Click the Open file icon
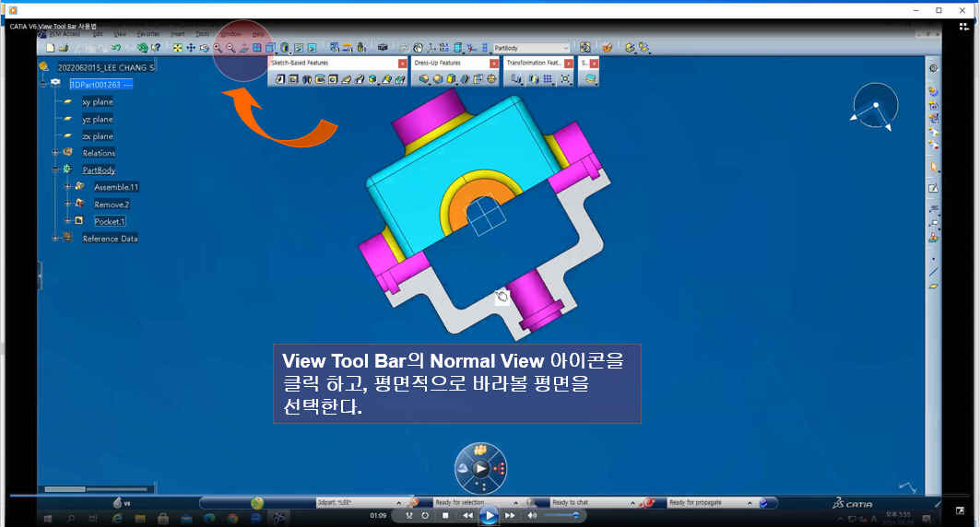 [64, 48]
